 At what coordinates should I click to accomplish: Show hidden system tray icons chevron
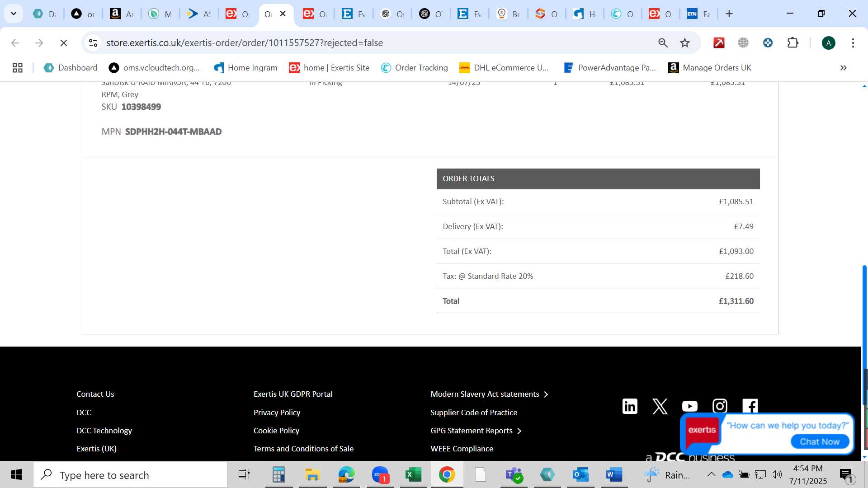tap(711, 474)
